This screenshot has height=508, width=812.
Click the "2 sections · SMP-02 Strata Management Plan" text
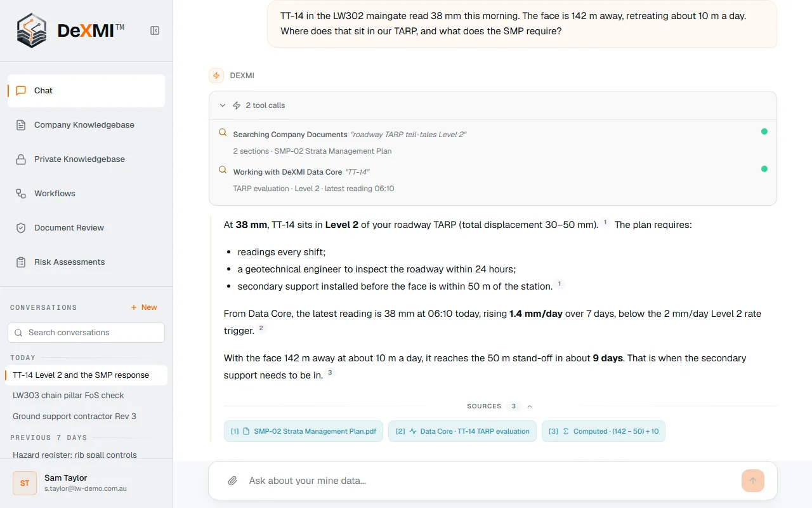pos(312,151)
